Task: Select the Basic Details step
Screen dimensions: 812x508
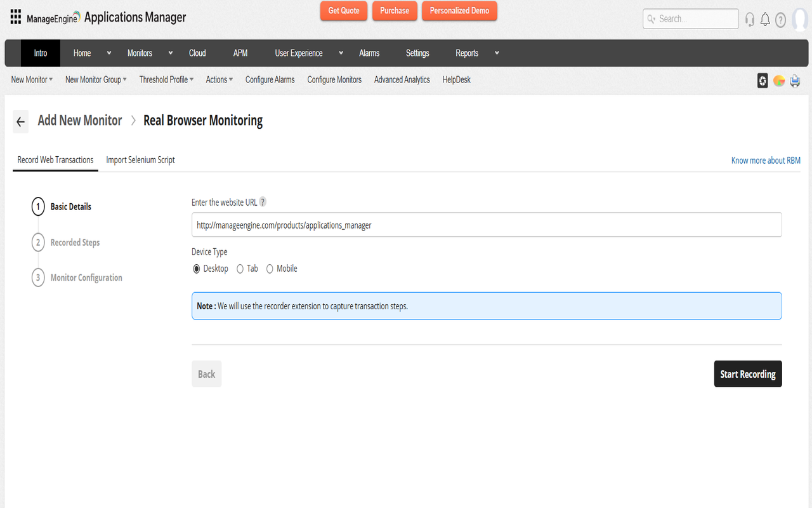Action: (62, 206)
